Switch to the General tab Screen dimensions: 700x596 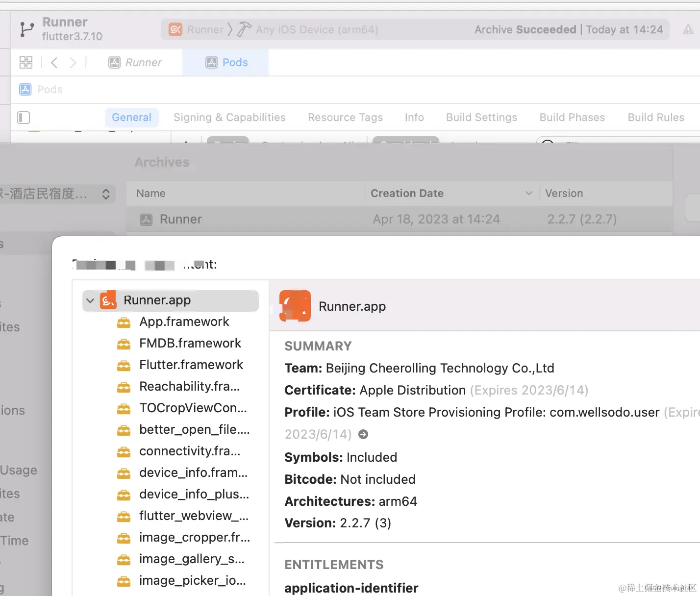(x=131, y=118)
